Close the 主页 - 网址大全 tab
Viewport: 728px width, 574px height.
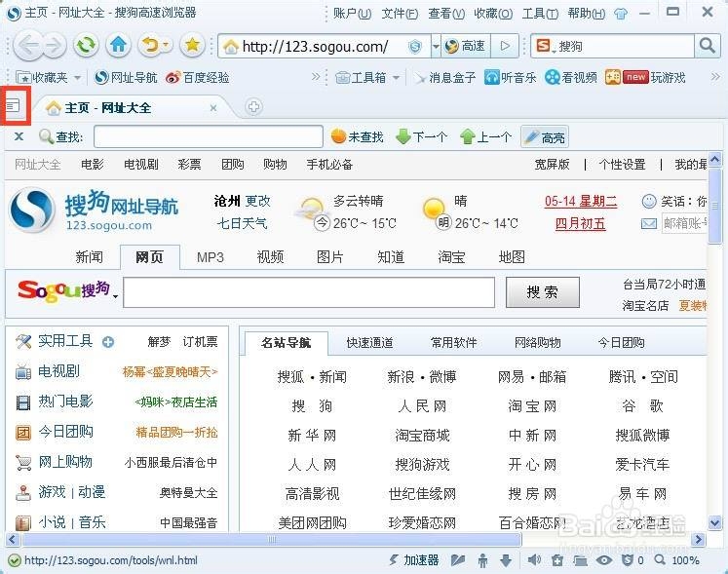pos(213,108)
